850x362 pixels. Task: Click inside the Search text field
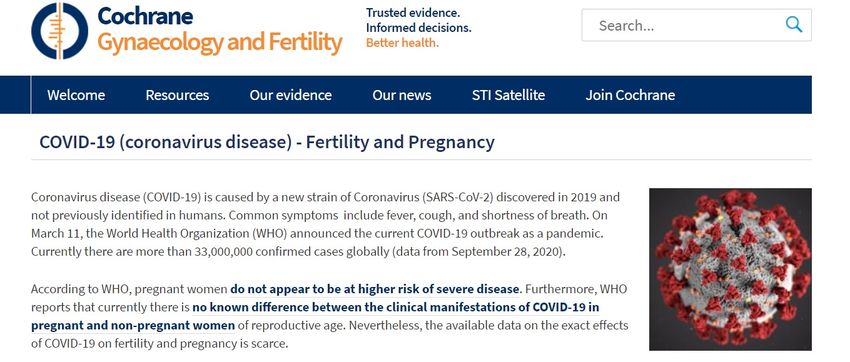pyautogui.click(x=683, y=25)
